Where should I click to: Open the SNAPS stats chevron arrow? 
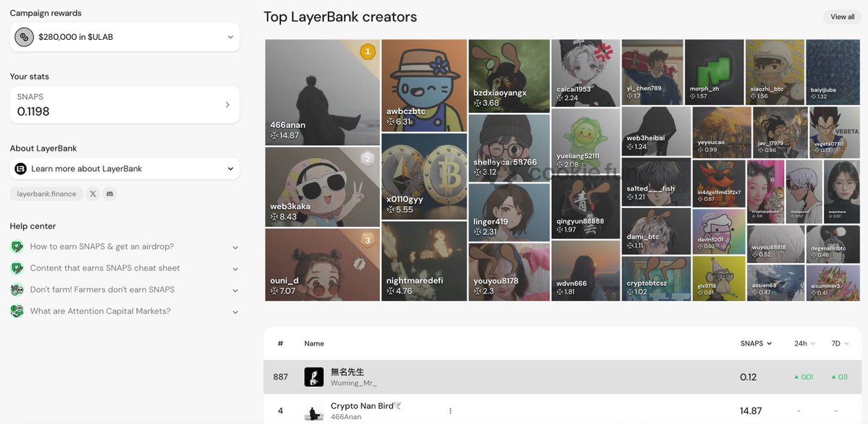pos(227,105)
